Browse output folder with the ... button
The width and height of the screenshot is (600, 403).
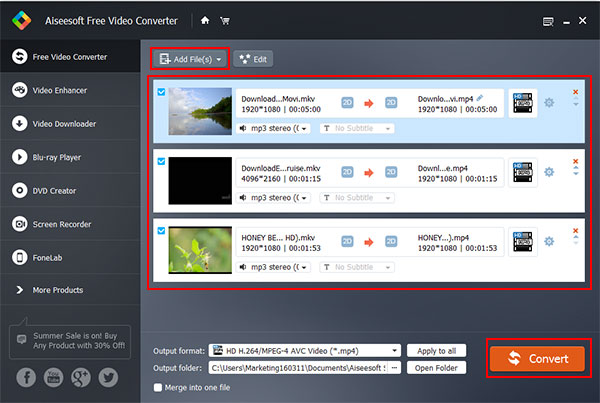(x=395, y=368)
